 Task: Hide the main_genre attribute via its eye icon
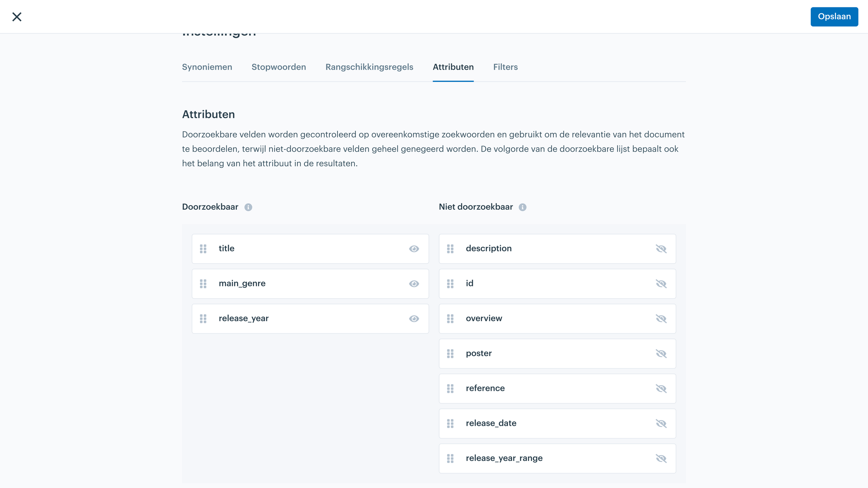point(414,284)
